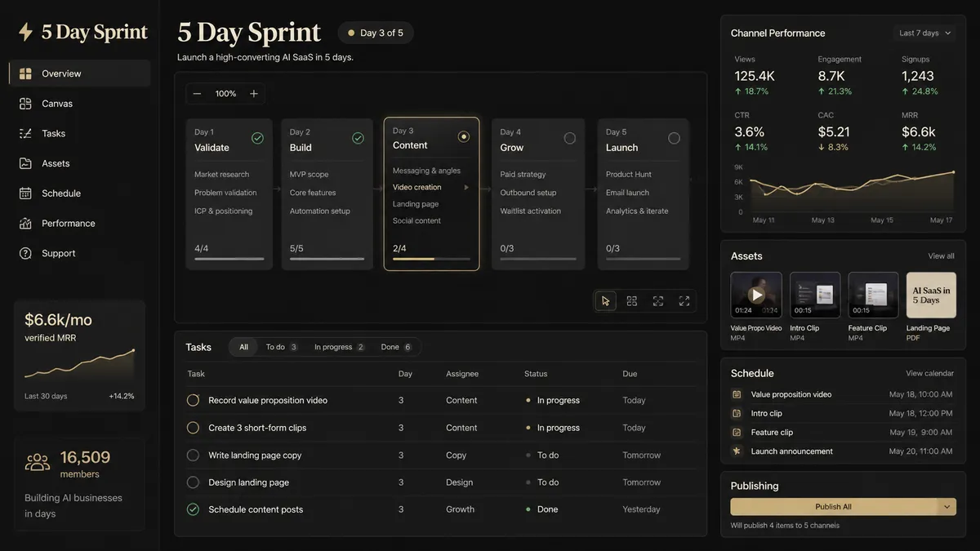Check off Design landing page task
This screenshot has height=551, width=980.
193,482
